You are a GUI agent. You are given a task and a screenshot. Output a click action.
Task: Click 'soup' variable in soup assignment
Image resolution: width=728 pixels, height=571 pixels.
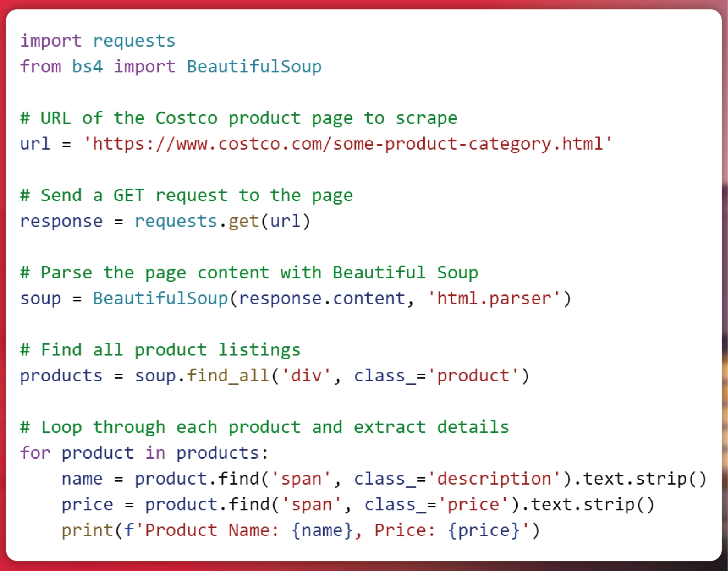41,298
